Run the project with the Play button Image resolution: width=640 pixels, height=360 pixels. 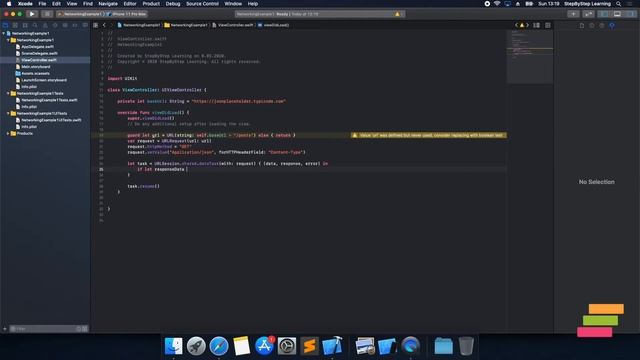tap(32, 14)
